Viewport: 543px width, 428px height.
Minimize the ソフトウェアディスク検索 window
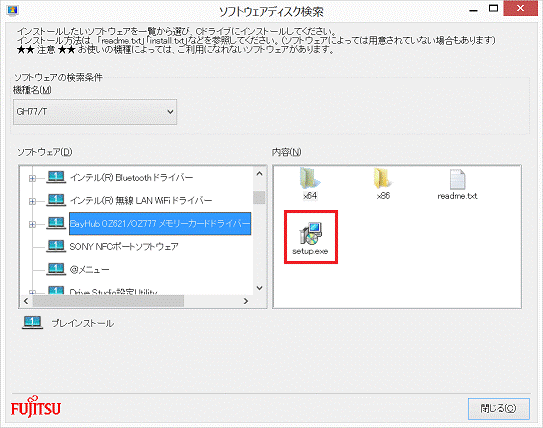click(x=473, y=10)
